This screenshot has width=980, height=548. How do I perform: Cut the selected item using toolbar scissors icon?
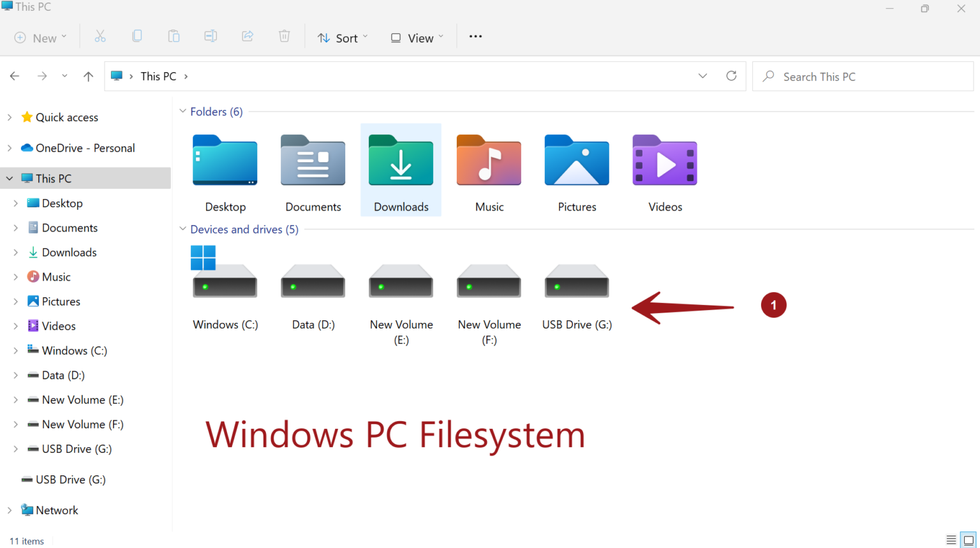[100, 36]
